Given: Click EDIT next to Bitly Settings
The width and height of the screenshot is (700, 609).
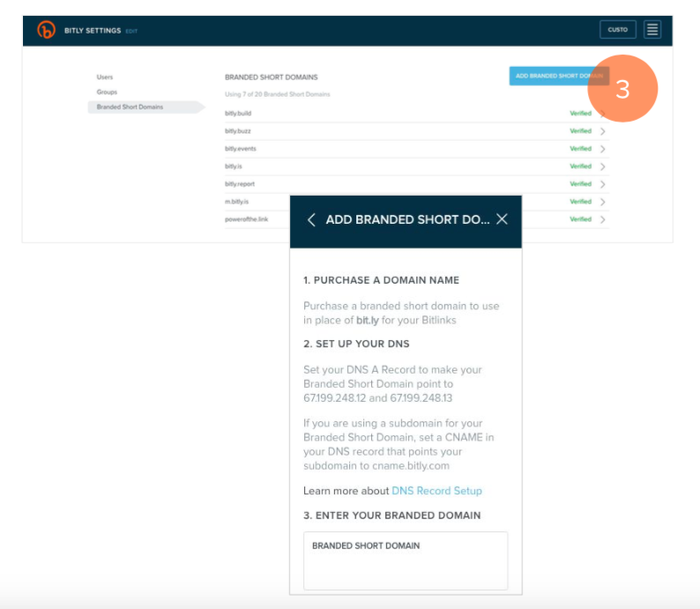Looking at the screenshot, I should (131, 32).
